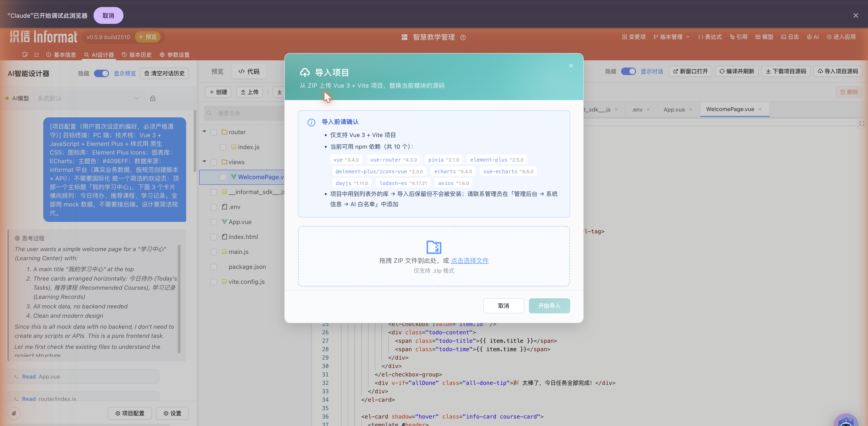Switch to the 版本历史 tab

(137, 55)
